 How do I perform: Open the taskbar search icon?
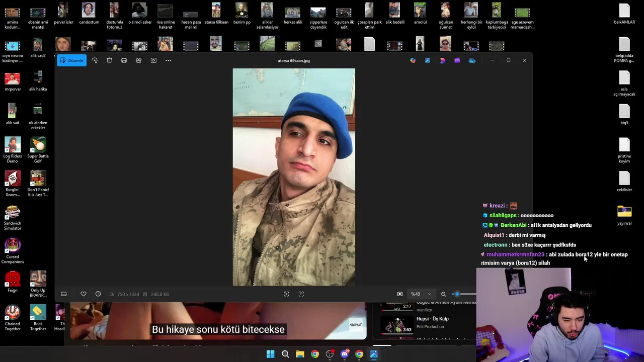[285, 354]
